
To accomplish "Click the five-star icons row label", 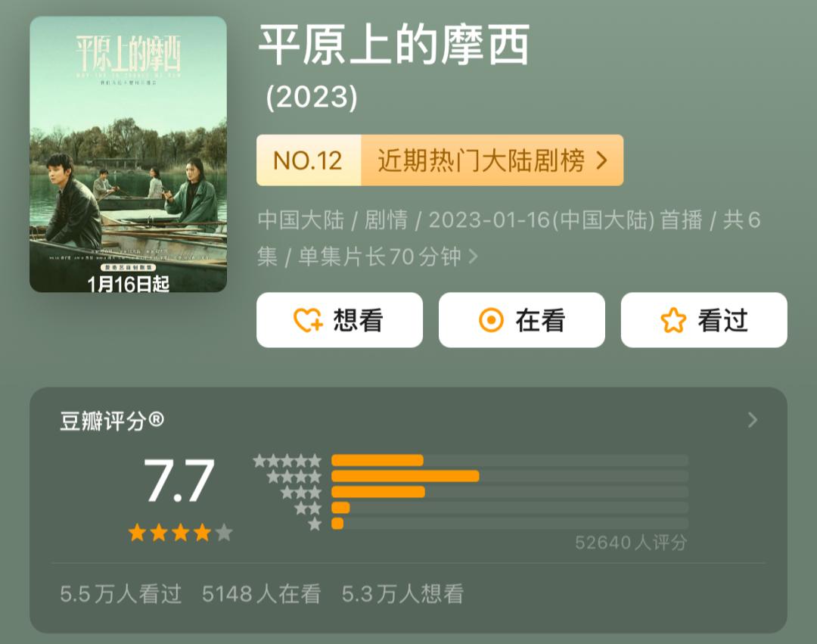I will pos(287,461).
